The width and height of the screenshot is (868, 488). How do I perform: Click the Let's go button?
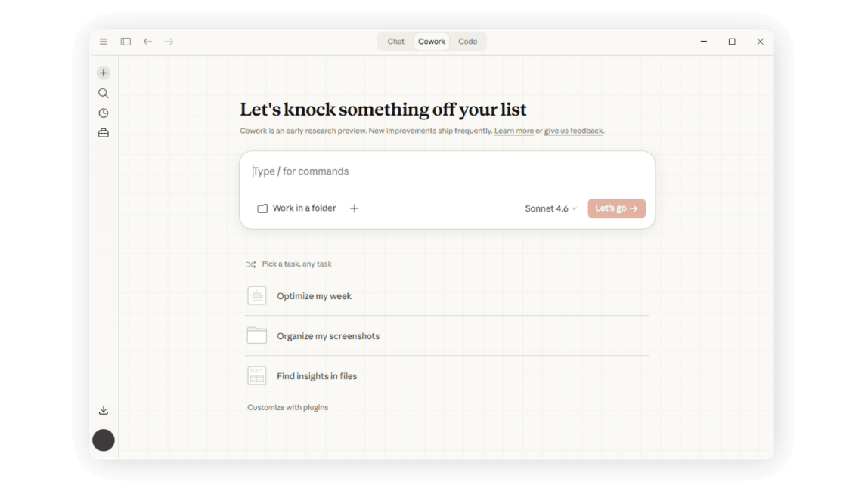[617, 208]
